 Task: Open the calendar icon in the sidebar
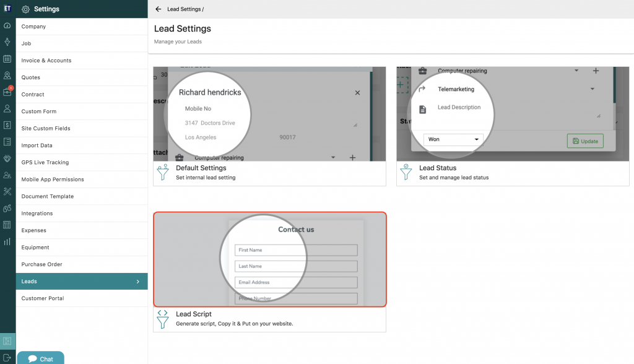[7, 59]
